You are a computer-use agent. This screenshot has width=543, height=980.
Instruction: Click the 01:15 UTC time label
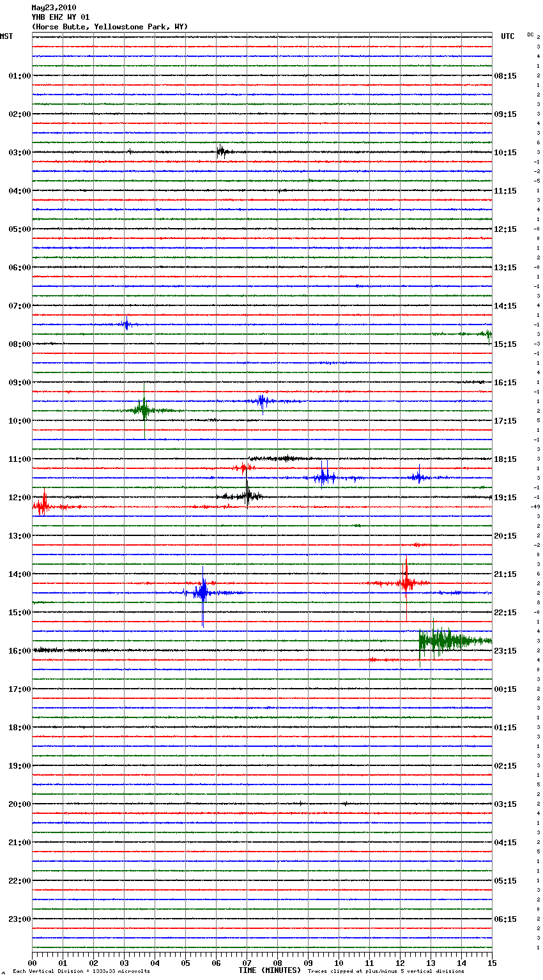[505, 728]
